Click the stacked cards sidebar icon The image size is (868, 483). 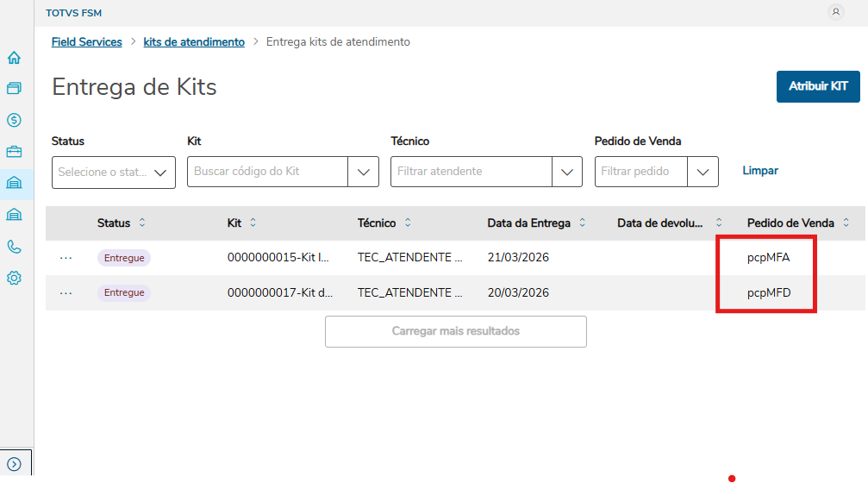pos(14,89)
